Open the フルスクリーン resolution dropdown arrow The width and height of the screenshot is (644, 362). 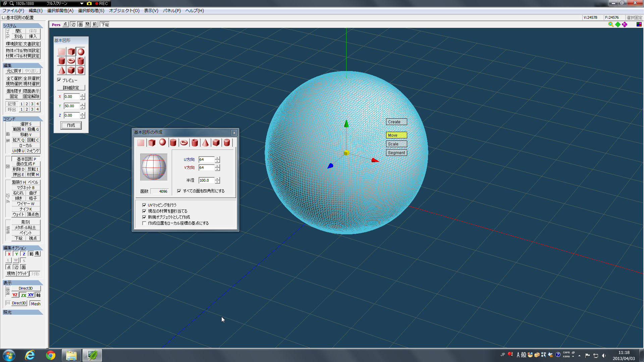[x=82, y=3]
